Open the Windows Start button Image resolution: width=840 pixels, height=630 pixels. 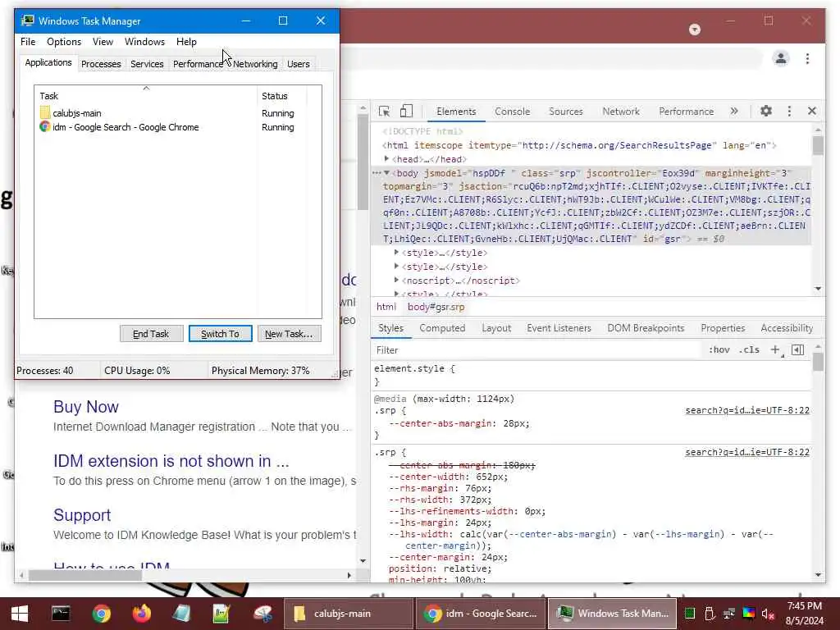[x=20, y=614]
